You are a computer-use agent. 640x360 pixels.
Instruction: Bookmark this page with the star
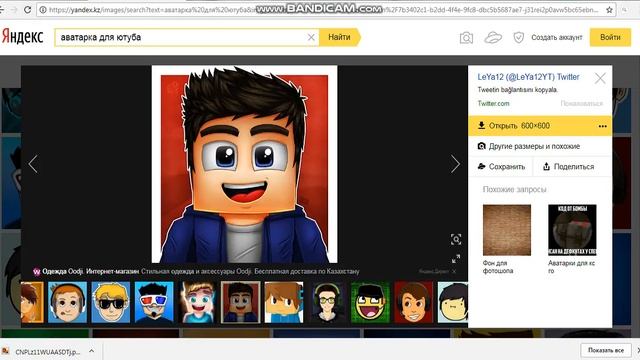609,10
